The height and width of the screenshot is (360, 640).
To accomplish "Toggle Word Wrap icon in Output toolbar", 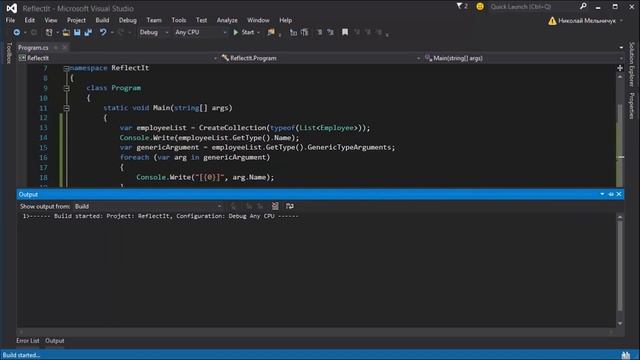I will [x=289, y=206].
